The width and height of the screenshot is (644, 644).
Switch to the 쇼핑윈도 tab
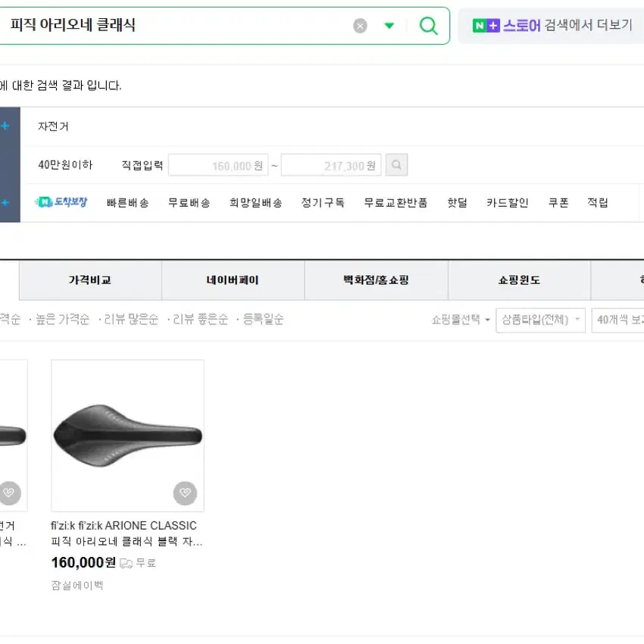519,280
